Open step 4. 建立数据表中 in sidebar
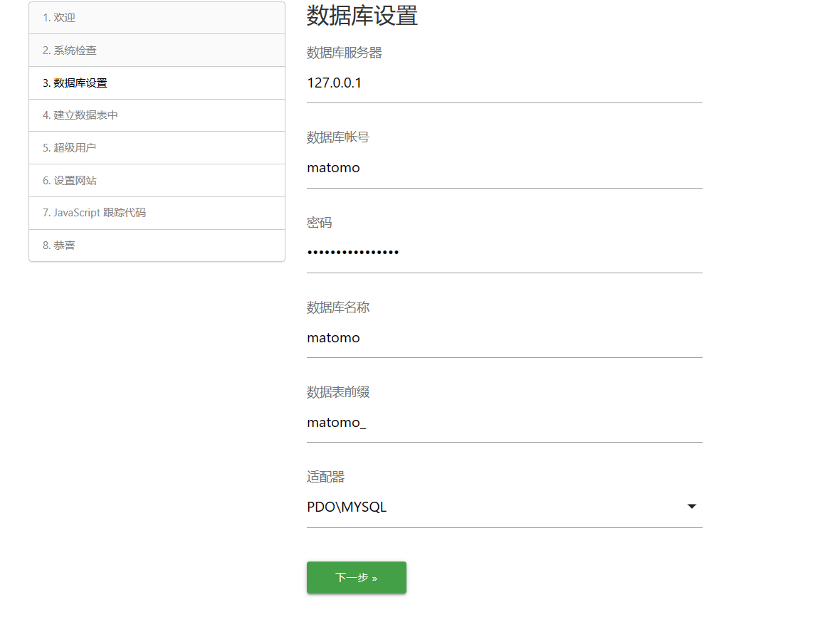 pyautogui.click(x=157, y=115)
